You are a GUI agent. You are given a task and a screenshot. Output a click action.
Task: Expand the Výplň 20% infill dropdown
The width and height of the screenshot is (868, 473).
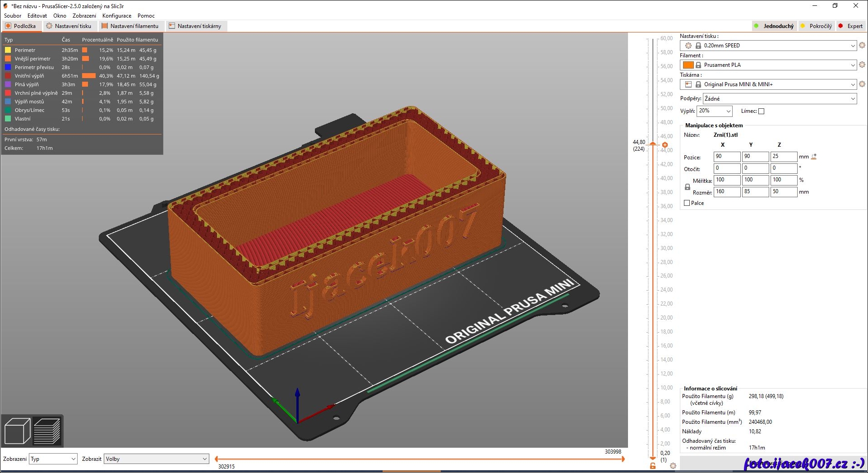[715, 111]
